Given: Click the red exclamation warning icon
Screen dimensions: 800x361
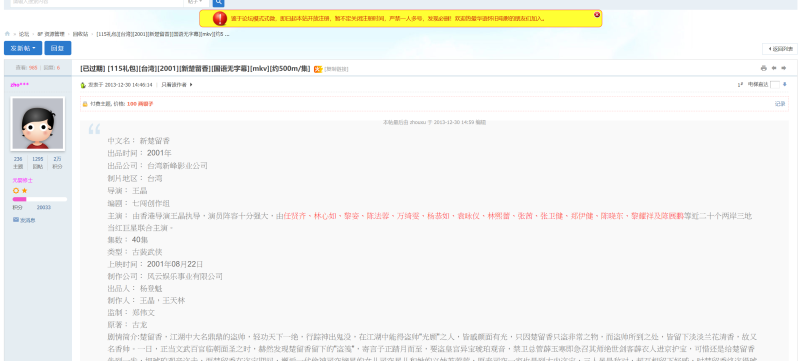Looking at the screenshot, I should click(x=219, y=19).
